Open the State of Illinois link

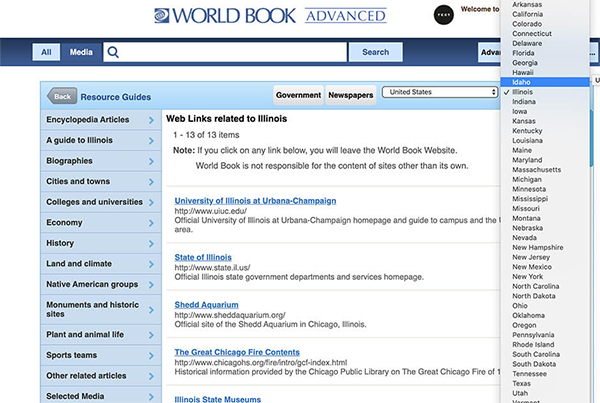coord(203,258)
